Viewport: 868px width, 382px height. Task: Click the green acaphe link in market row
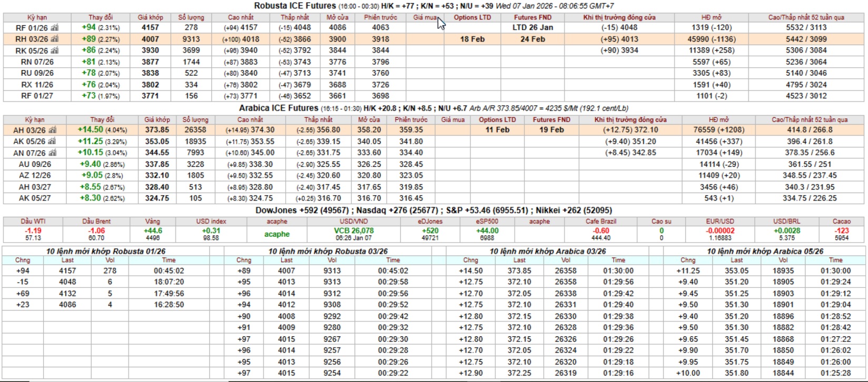pyautogui.click(x=277, y=234)
